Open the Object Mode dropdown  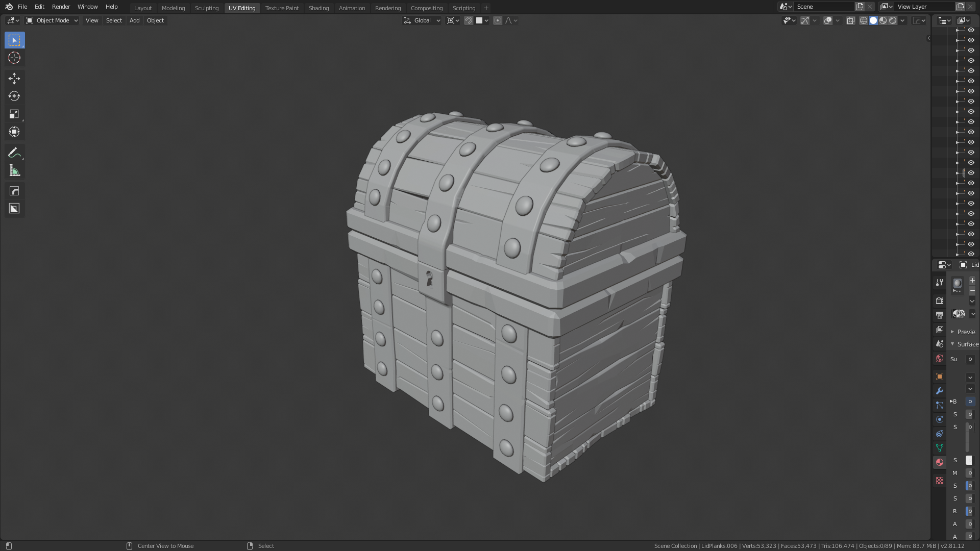52,20
